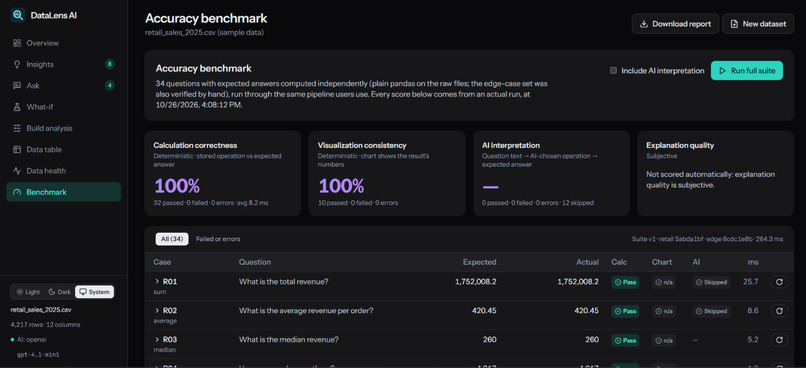Click the Data health pulse icon
806x368 pixels.
[x=17, y=171]
